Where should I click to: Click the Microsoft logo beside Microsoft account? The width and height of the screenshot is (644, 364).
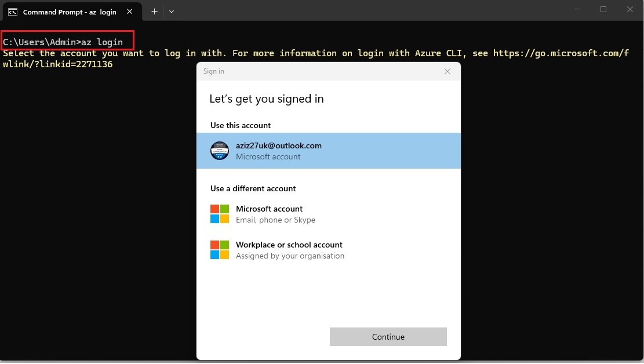pyautogui.click(x=220, y=214)
